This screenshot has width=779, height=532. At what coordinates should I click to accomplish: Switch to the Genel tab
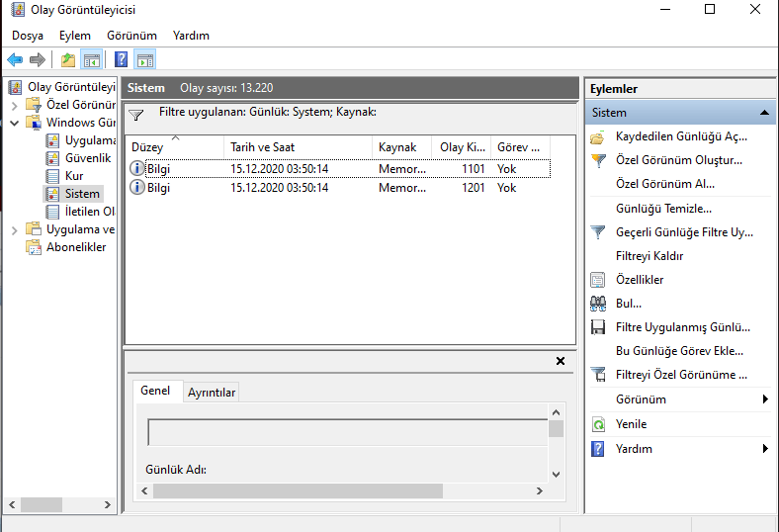tap(155, 391)
